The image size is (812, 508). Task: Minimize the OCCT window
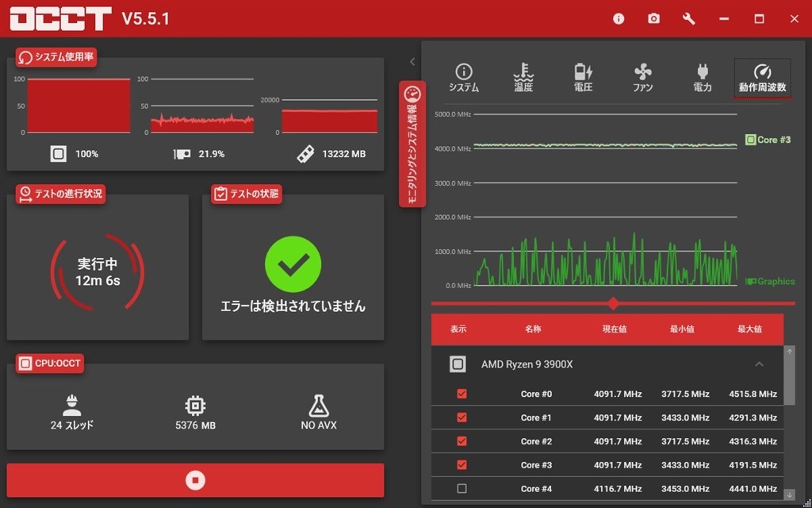724,19
